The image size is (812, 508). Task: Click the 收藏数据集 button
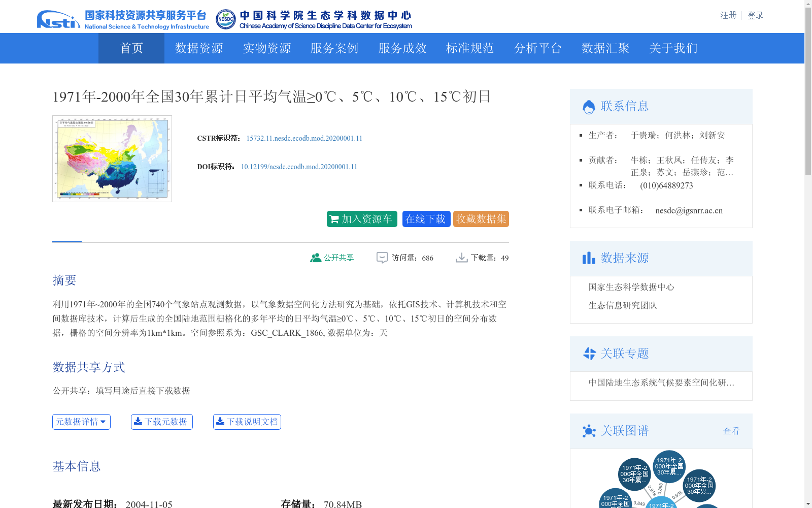tap(481, 219)
